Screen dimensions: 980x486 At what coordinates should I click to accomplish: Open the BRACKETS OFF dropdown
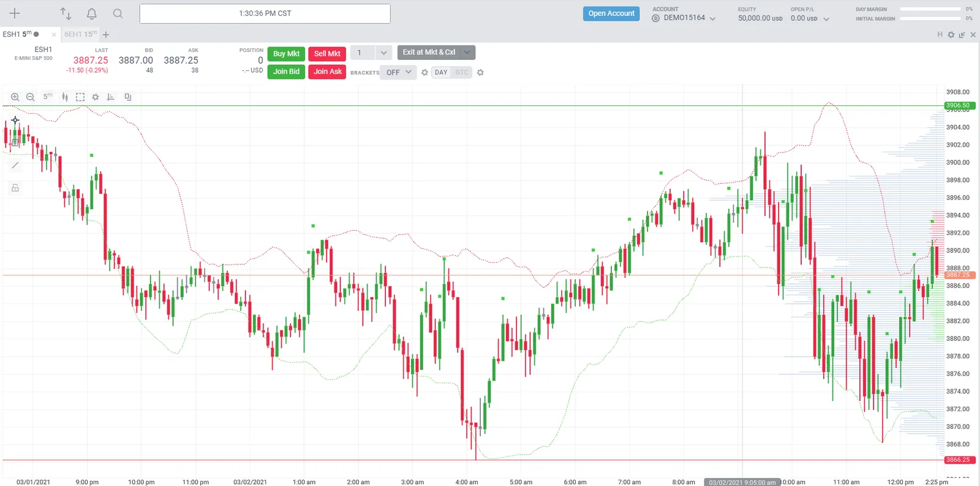pyautogui.click(x=399, y=72)
